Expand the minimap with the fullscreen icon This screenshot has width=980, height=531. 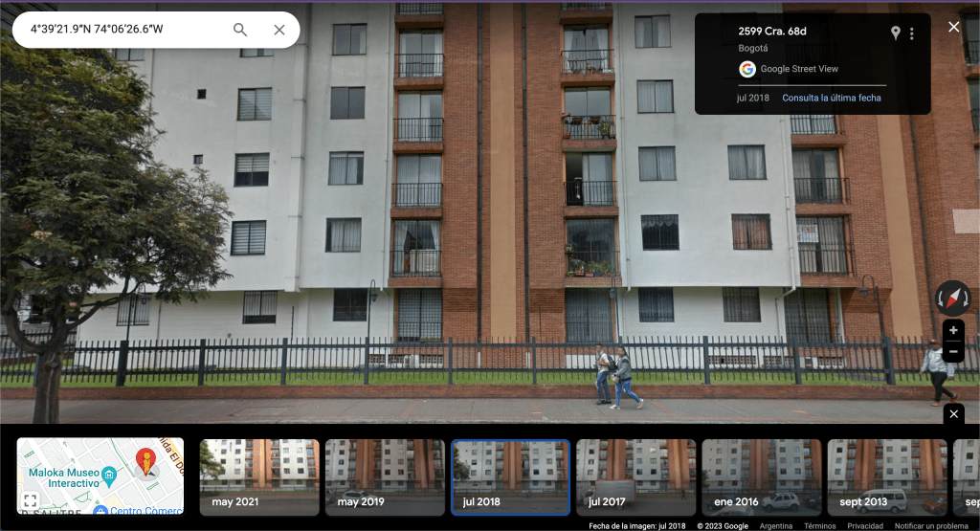click(x=31, y=500)
